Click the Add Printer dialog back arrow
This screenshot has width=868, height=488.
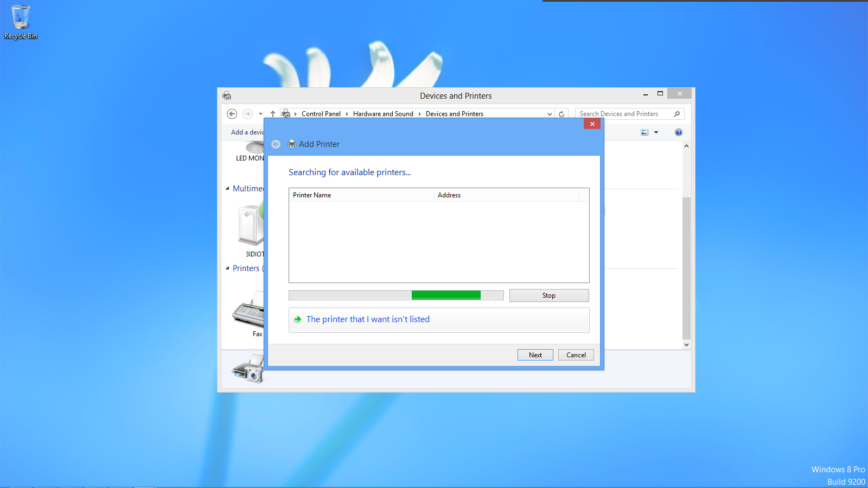276,144
